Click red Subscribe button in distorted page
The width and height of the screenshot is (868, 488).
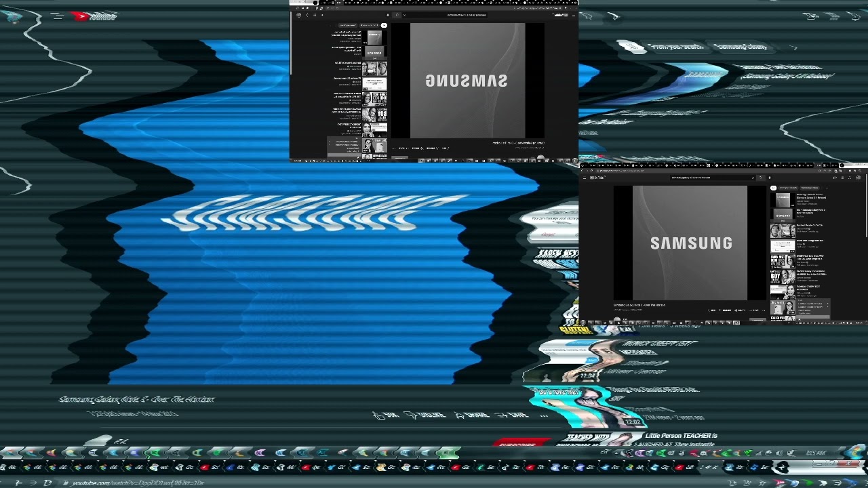coord(522,443)
